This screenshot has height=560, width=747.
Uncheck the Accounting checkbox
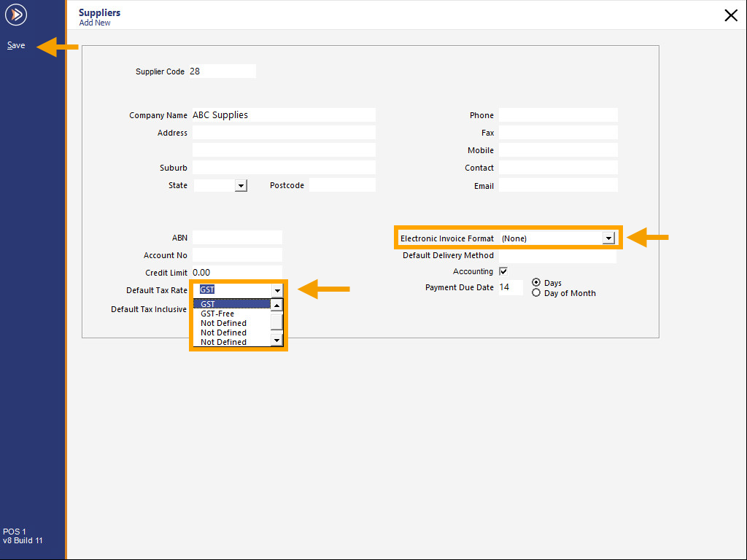pyautogui.click(x=503, y=271)
